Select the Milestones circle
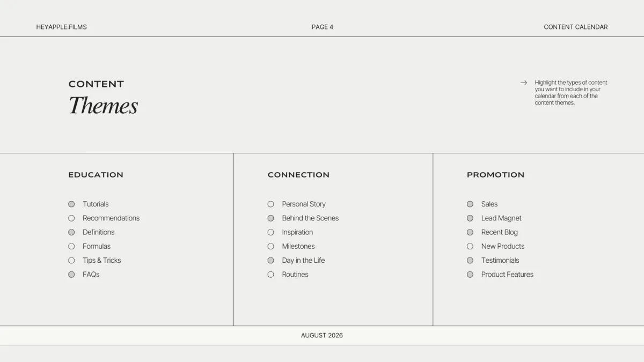This screenshot has height=362, width=644. point(270,246)
